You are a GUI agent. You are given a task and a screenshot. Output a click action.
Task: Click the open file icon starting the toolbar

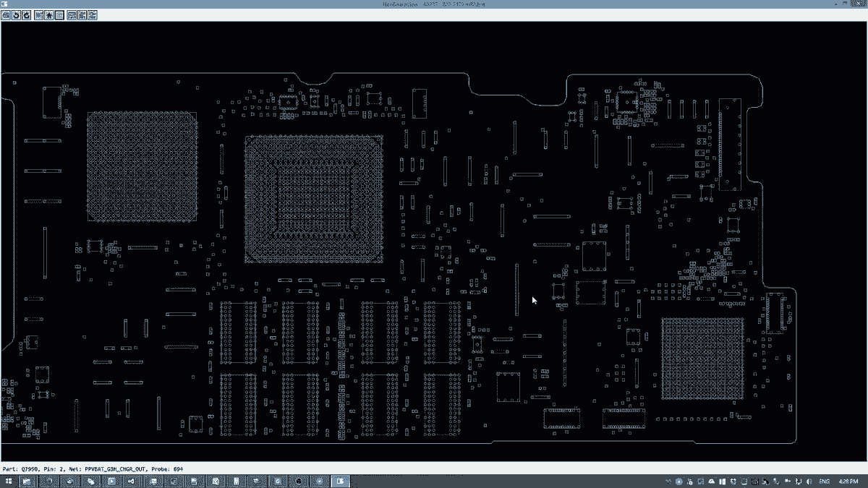pos(6,14)
